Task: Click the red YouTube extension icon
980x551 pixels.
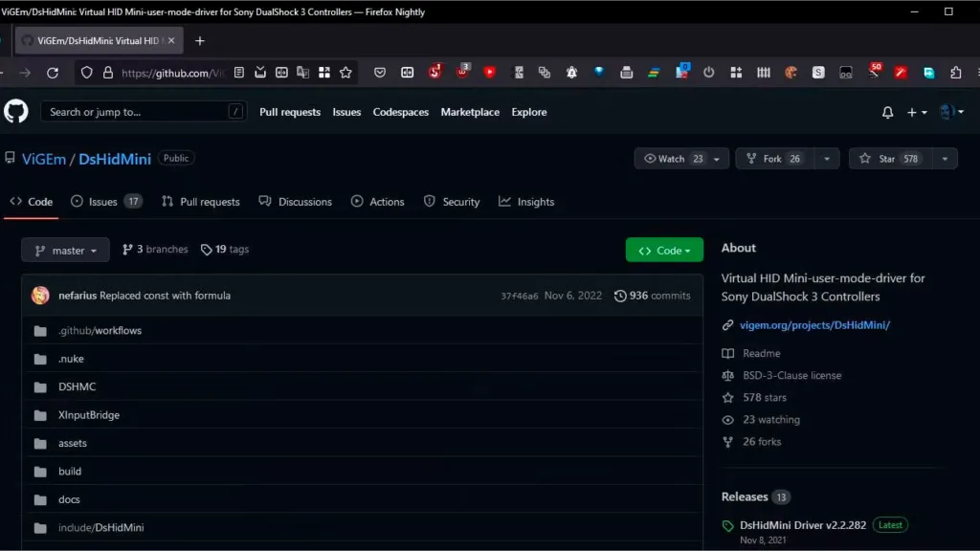Action: pyautogui.click(x=489, y=73)
